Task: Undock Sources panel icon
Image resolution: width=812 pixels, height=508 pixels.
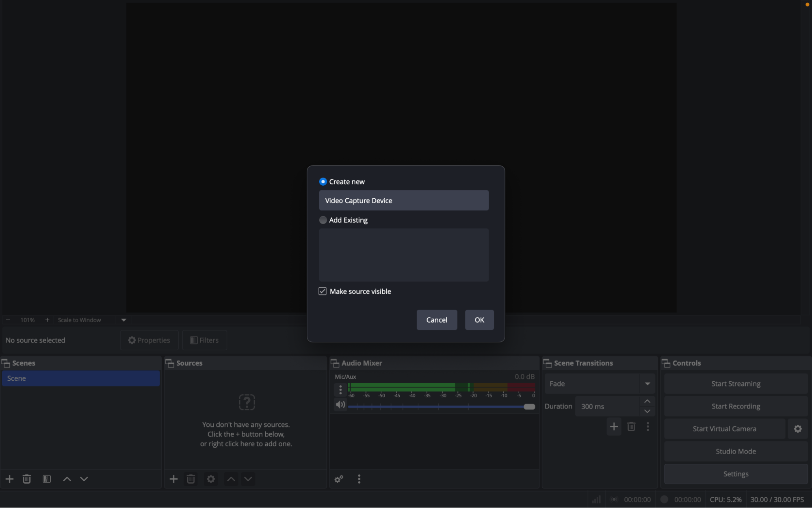Action: click(170, 363)
